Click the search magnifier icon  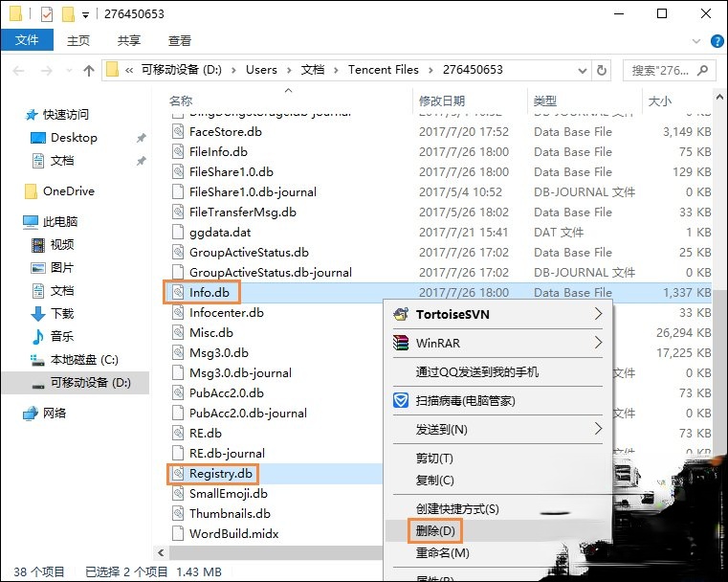tap(703, 70)
